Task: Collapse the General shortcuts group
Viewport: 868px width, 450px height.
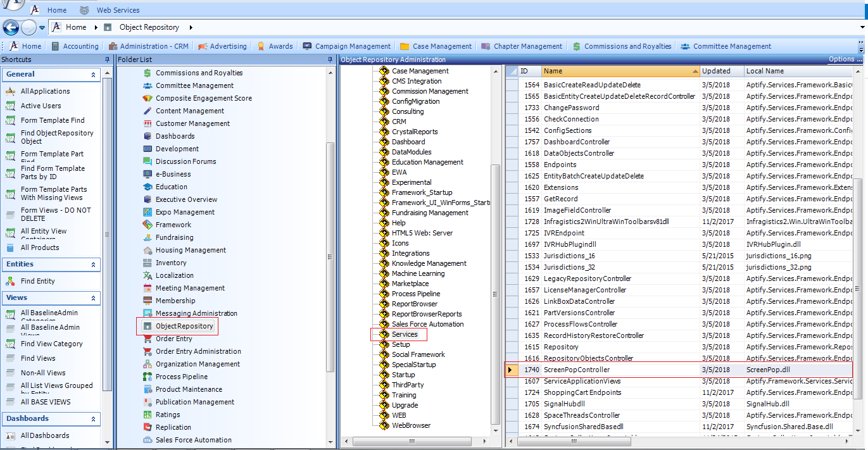Action: 94,75
